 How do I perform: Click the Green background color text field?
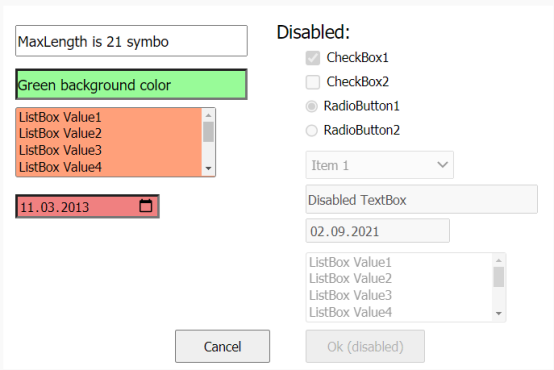coord(131,84)
